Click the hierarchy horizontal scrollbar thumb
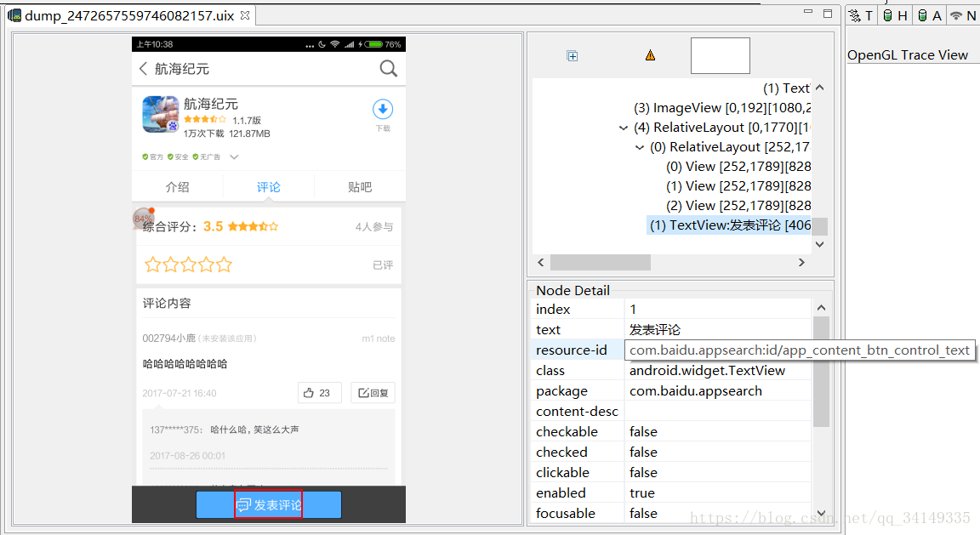The image size is (980, 535). coord(600,263)
